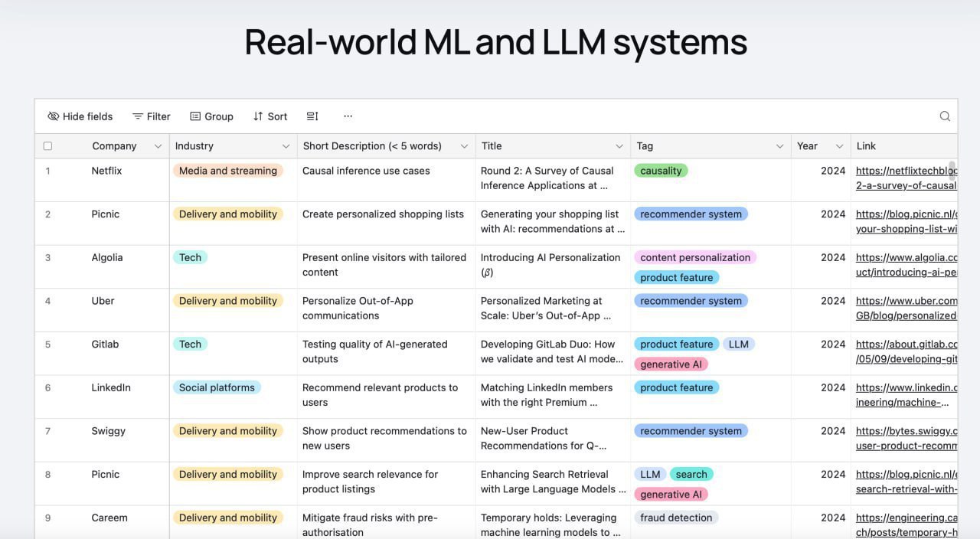Click Media and streaming industry tag
The width and height of the screenshot is (980, 539).
coord(228,171)
